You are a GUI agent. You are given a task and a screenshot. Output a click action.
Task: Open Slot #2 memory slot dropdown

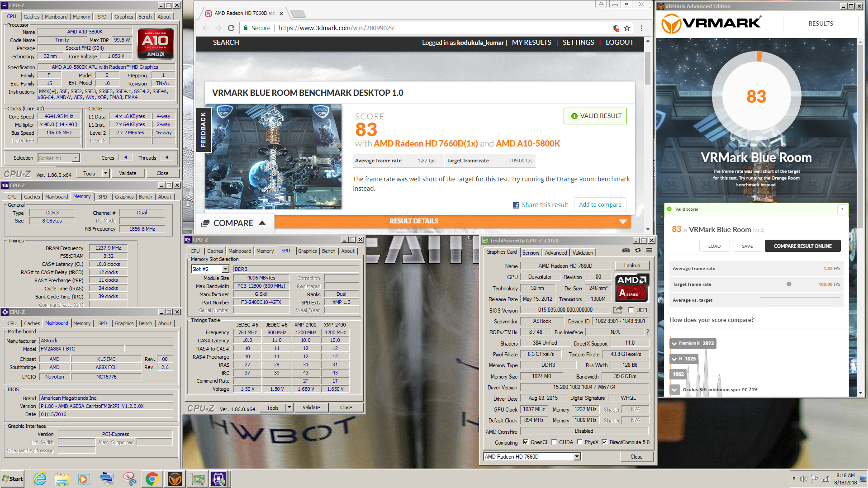click(x=225, y=269)
